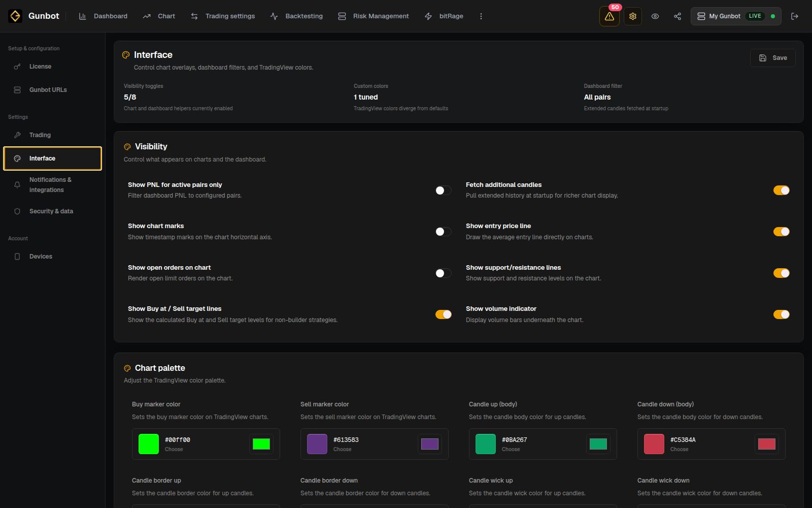The height and width of the screenshot is (508, 812).
Task: Select the Interface sidebar item
Action: click(x=53, y=158)
